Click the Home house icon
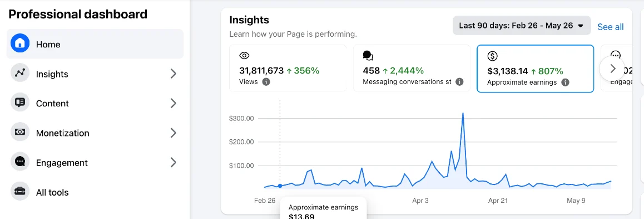The height and width of the screenshot is (219, 644). pyautogui.click(x=20, y=43)
